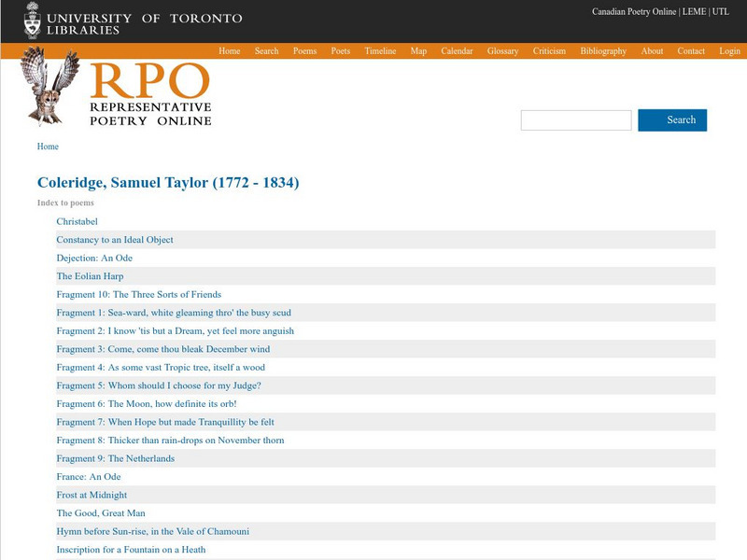
Task: Click the Coleridge, Samuel Taylor heading
Action: pos(168,182)
